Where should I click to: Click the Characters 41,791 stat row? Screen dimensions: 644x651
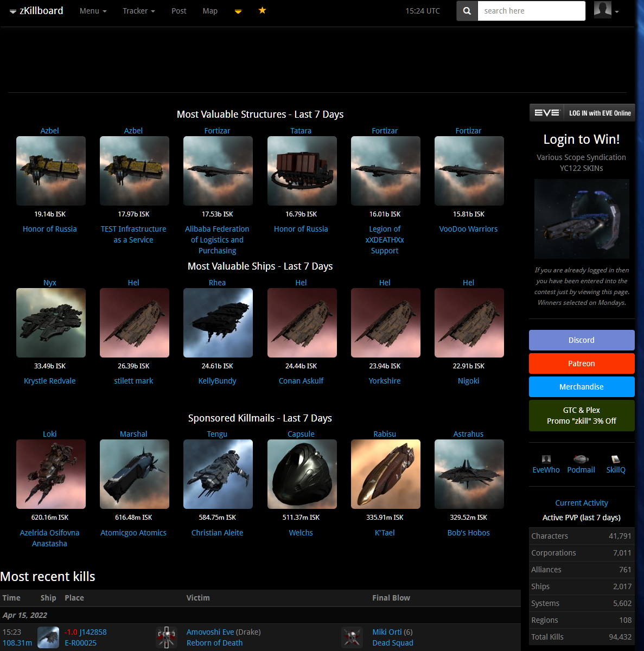coord(582,536)
